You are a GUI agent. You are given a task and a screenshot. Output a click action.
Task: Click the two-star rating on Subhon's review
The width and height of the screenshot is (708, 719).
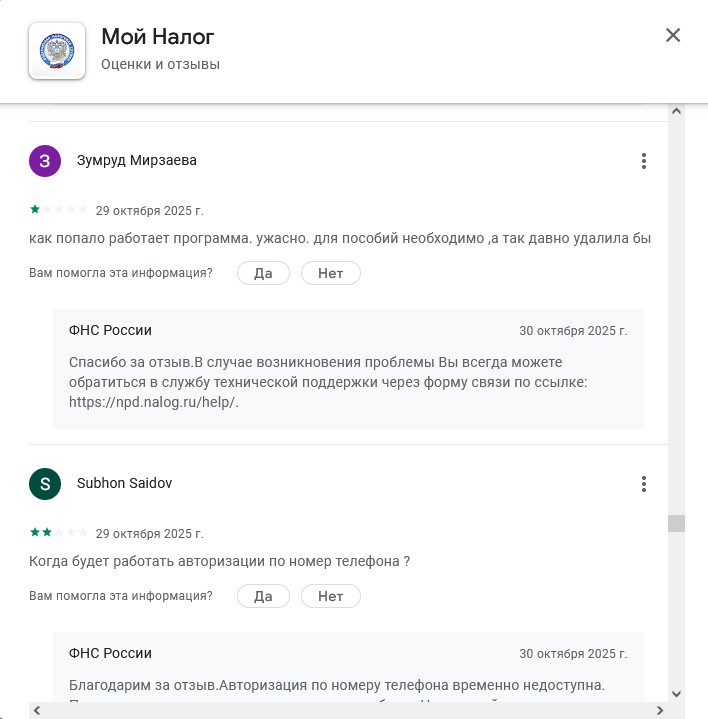[x=59, y=533]
